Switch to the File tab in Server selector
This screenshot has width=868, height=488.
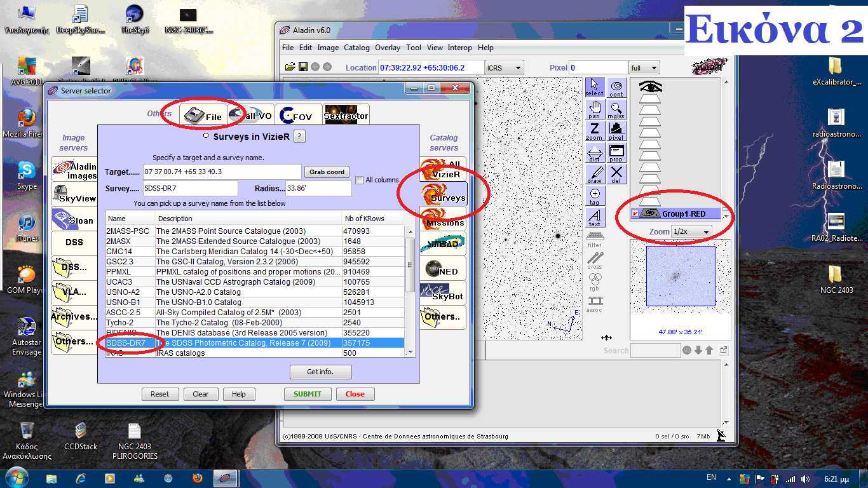pos(203,115)
